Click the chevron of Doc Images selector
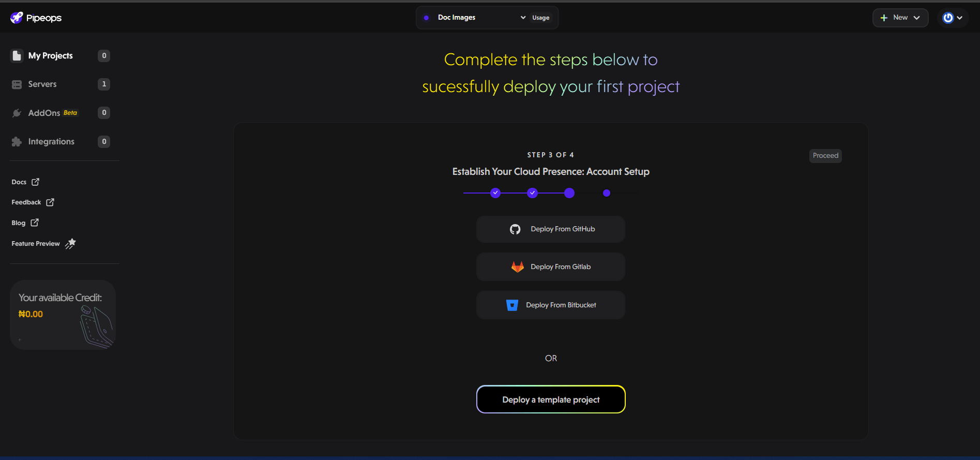980x460 pixels. pos(523,18)
